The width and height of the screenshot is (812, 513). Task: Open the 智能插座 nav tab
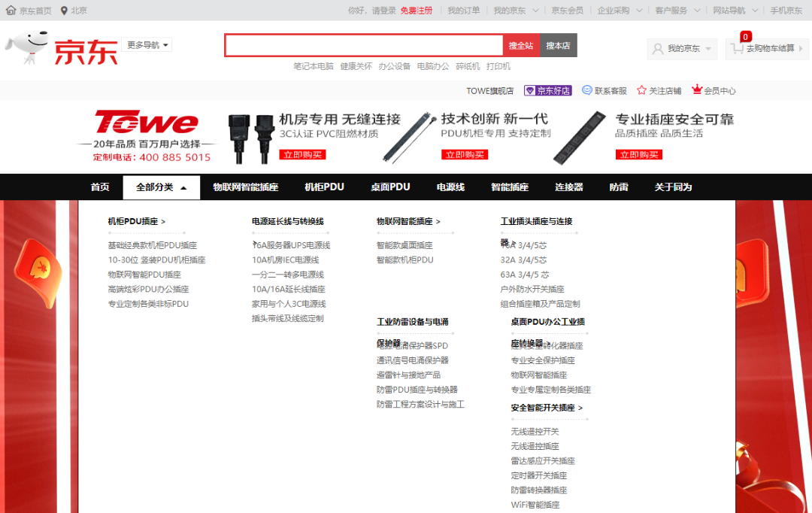pos(510,187)
